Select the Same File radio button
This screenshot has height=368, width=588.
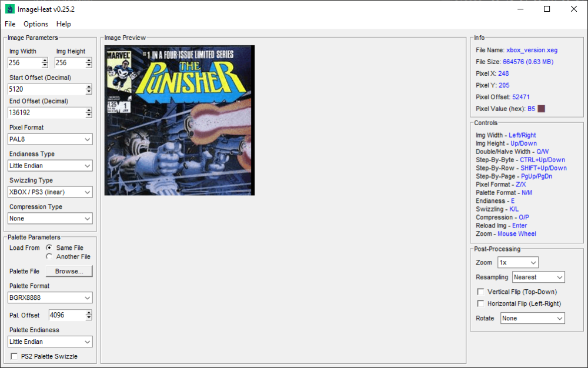click(49, 247)
